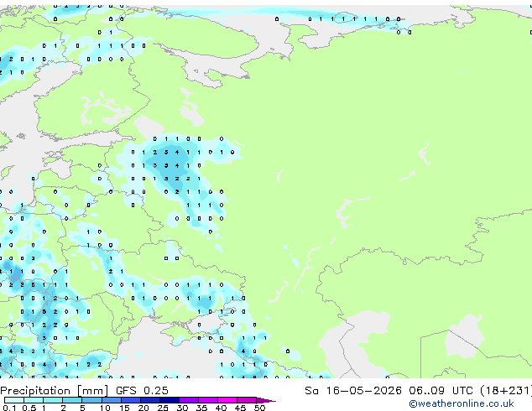Screen dimensions: 532x411
Task: Click the legend swatch for 15–20 mm
Action: [x=131, y=400]
